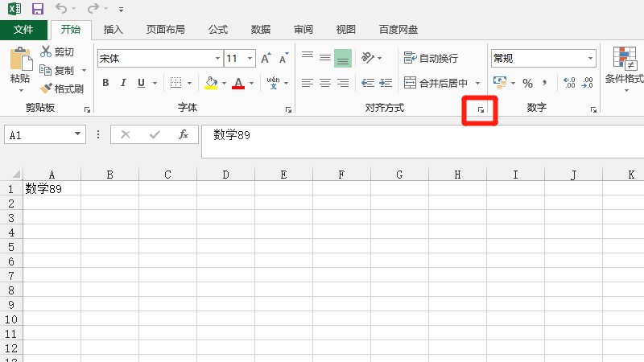Decrease font size with small A icon

[x=284, y=58]
